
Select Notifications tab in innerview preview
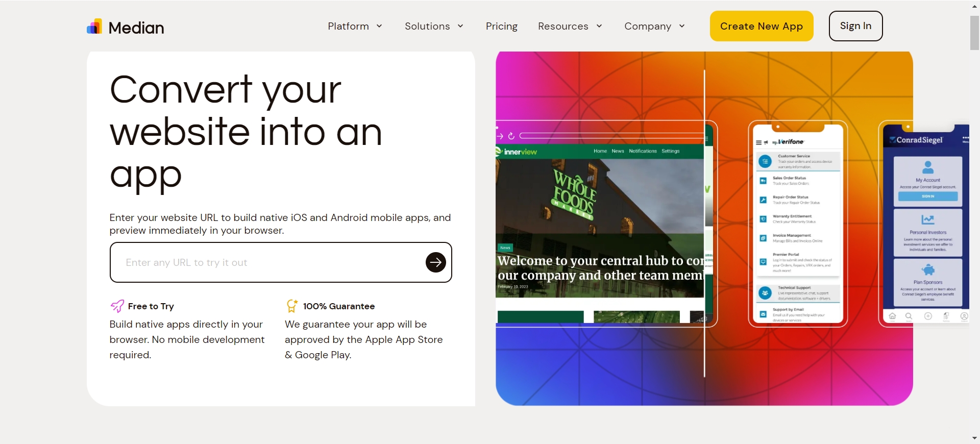(643, 151)
